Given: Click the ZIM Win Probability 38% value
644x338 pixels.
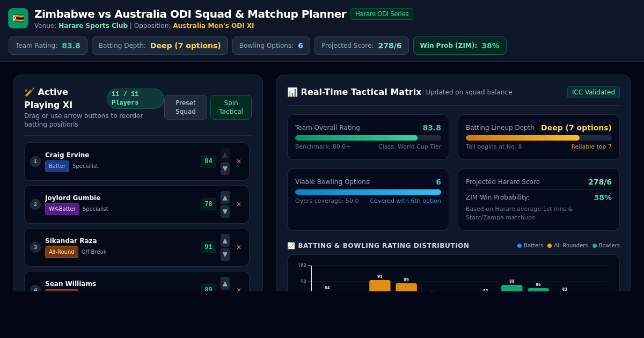Looking at the screenshot, I should [x=603, y=197].
